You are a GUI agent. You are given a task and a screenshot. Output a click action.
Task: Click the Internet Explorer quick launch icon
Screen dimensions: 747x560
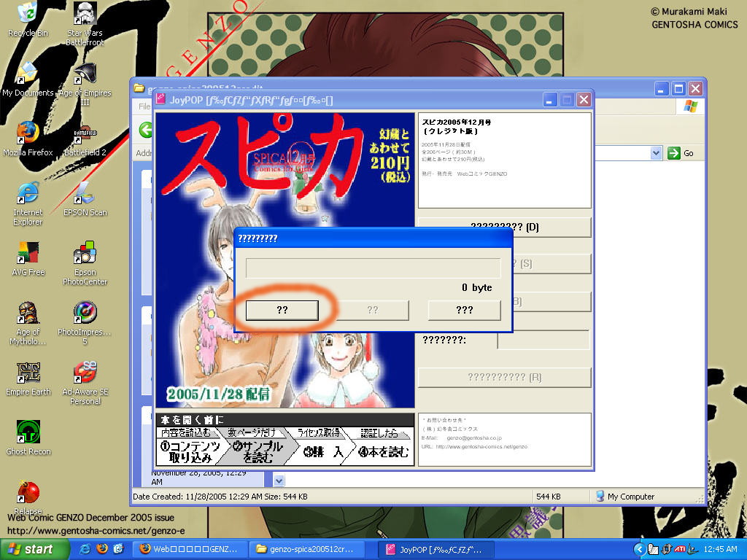click(85, 548)
